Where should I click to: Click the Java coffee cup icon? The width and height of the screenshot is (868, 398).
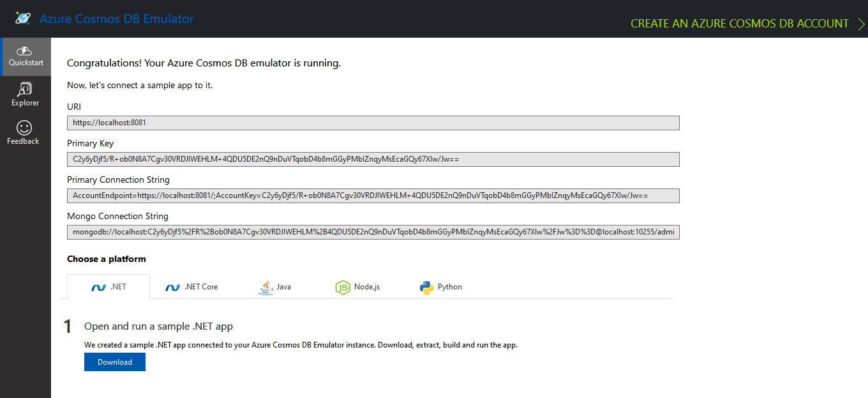coord(266,287)
